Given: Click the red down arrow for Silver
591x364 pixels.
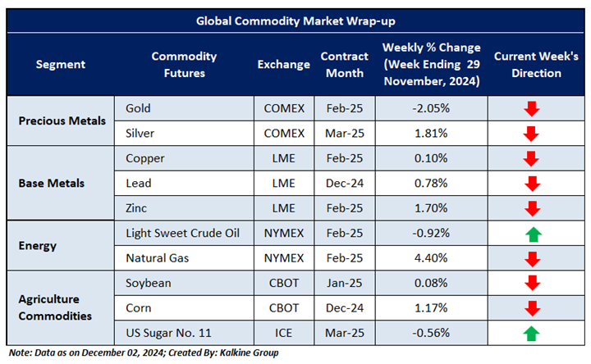Looking at the screenshot, I should 530,133.
